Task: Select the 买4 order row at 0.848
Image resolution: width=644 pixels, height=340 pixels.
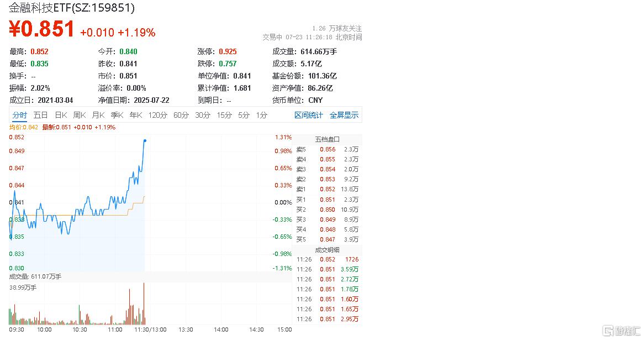Action: (328, 229)
